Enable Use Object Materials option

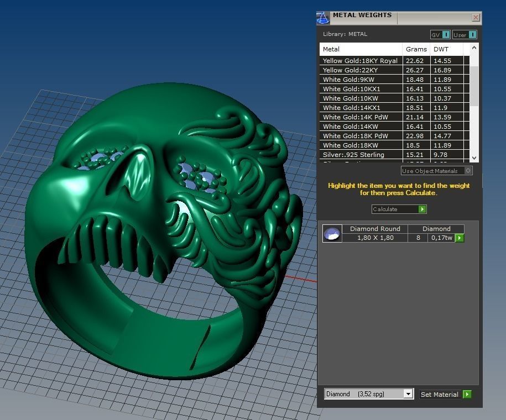tap(437, 171)
